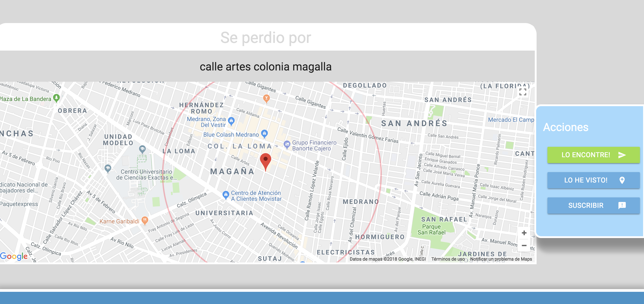644x304 pixels.
Task: Click Medrano Zona Del Vestir pin
Action: pyautogui.click(x=232, y=121)
